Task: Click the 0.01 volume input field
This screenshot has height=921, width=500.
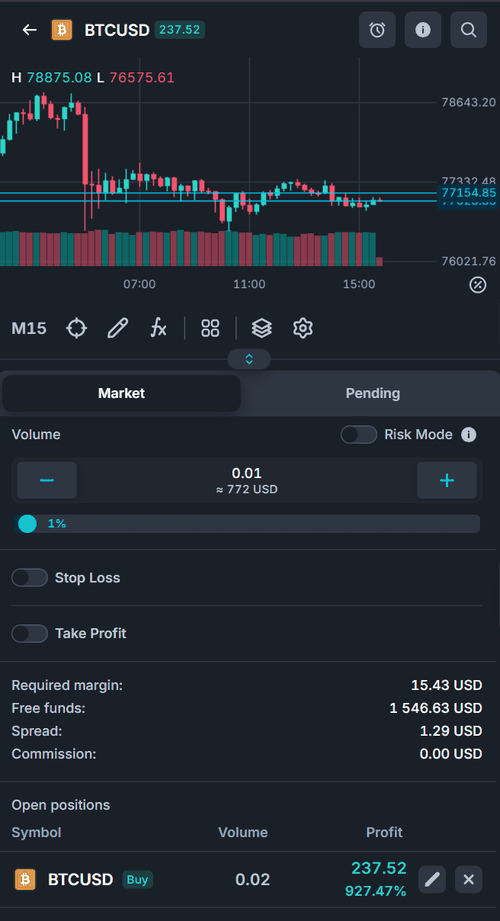Action: click(x=247, y=480)
